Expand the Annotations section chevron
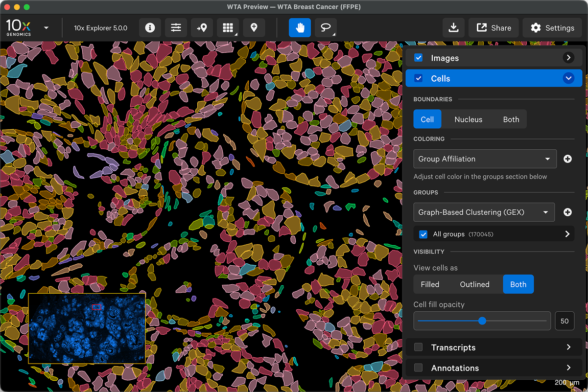The height and width of the screenshot is (392, 588). click(x=568, y=368)
